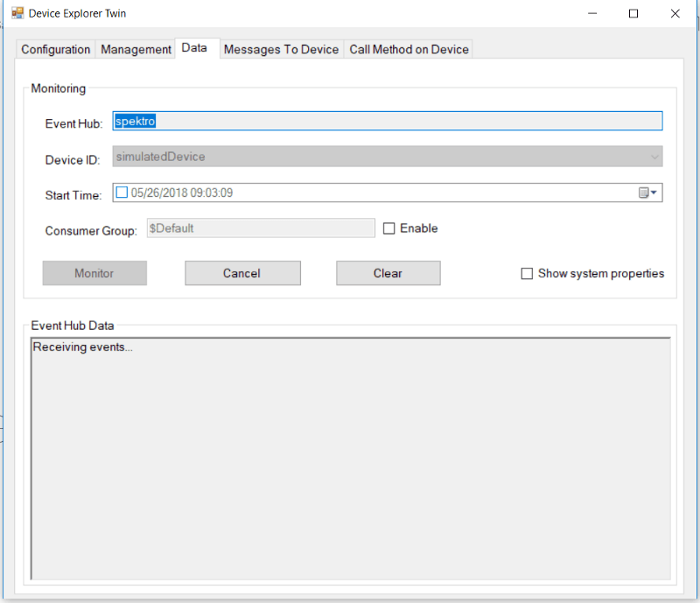Maximize the Device Explorer Twin window
This screenshot has width=700, height=603.
click(633, 13)
